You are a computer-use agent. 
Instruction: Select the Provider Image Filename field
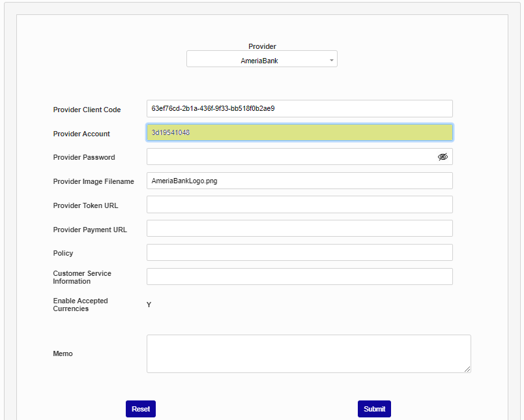pos(299,181)
